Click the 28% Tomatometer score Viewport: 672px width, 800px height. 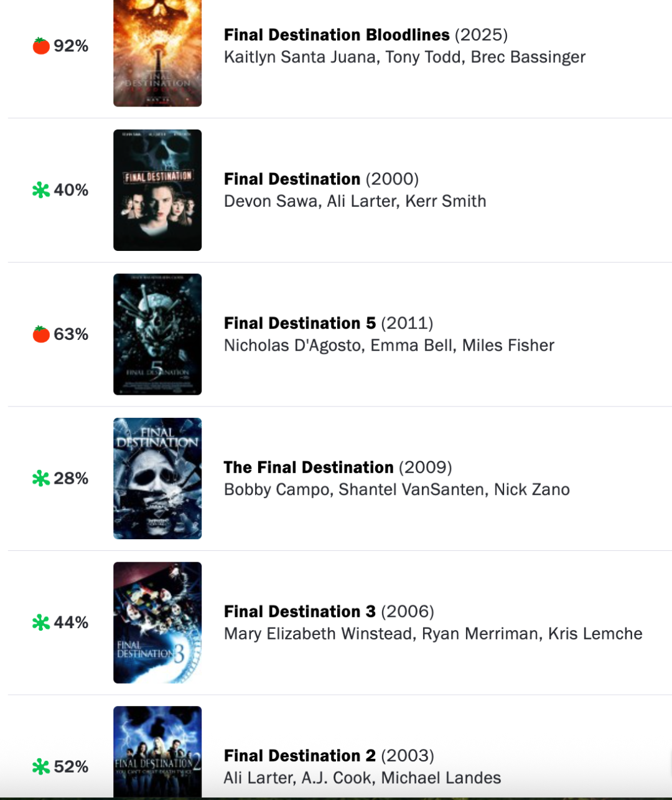71,478
